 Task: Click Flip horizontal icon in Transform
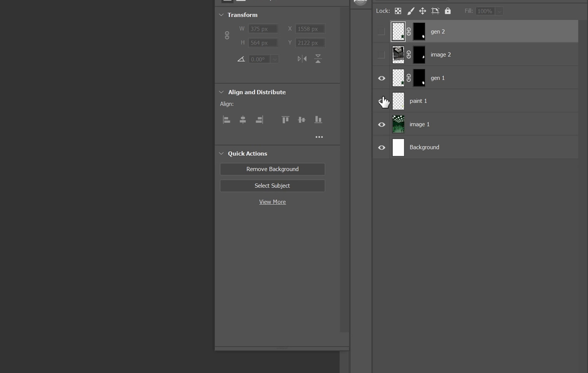pyautogui.click(x=302, y=59)
